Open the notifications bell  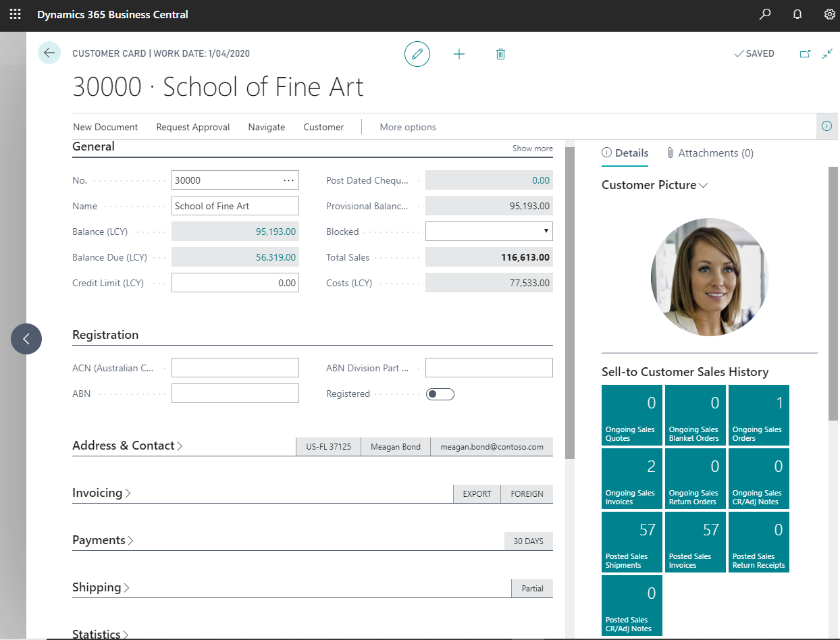(797, 14)
